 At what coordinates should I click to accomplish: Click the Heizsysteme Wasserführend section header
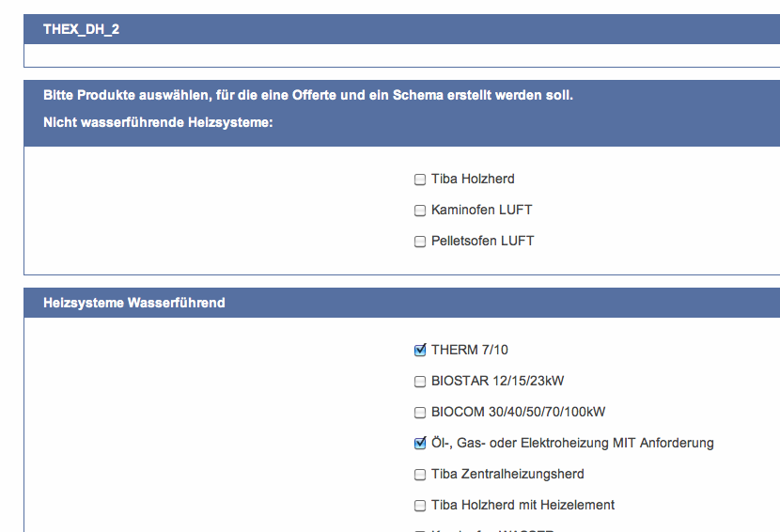pyautogui.click(x=133, y=303)
